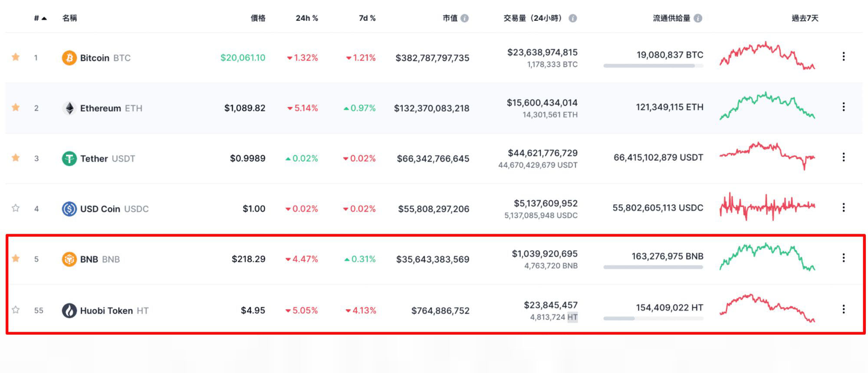Screen dimensions: 868x373
Task: Sort by the 7d % column header
Action: click(367, 18)
